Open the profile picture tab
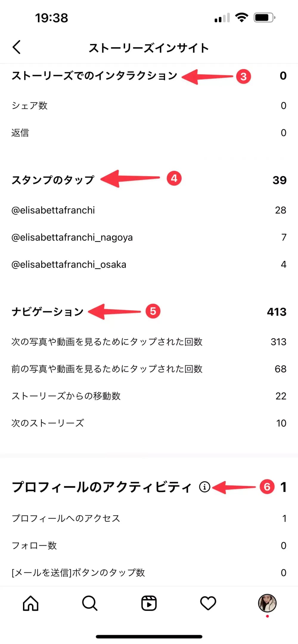Image resolution: width=298 pixels, height=644 pixels. [267, 603]
